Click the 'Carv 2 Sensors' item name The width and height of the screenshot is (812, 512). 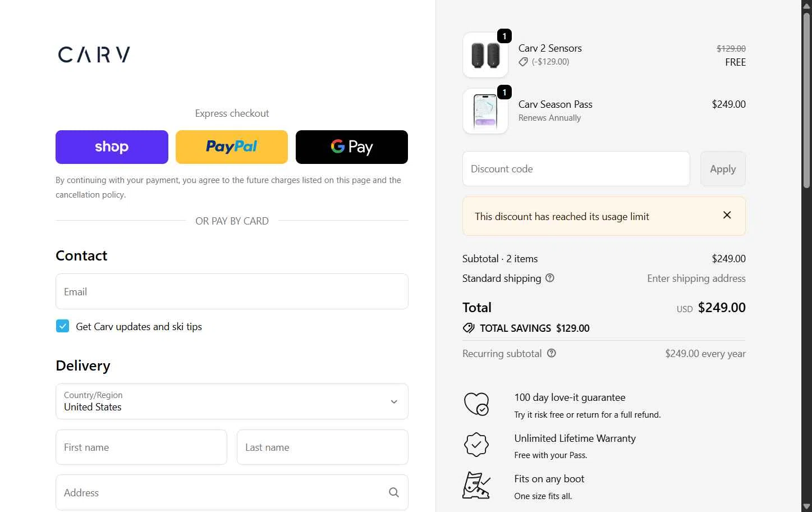click(550, 48)
